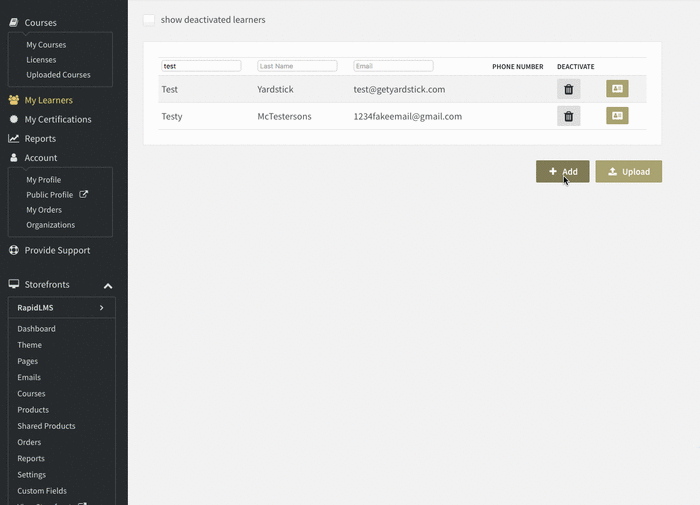The image size is (700, 505).
Task: Open storefront Dashboard
Action: pyautogui.click(x=36, y=329)
